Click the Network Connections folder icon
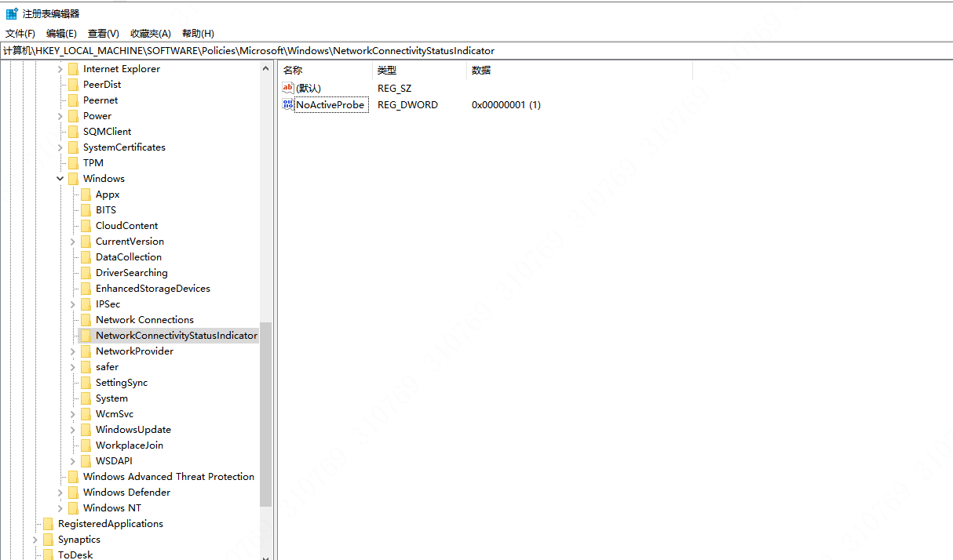This screenshot has width=953, height=560. [86, 320]
